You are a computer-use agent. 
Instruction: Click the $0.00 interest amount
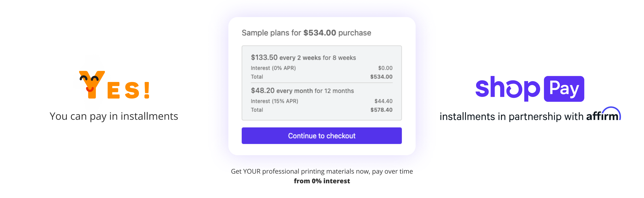385,68
